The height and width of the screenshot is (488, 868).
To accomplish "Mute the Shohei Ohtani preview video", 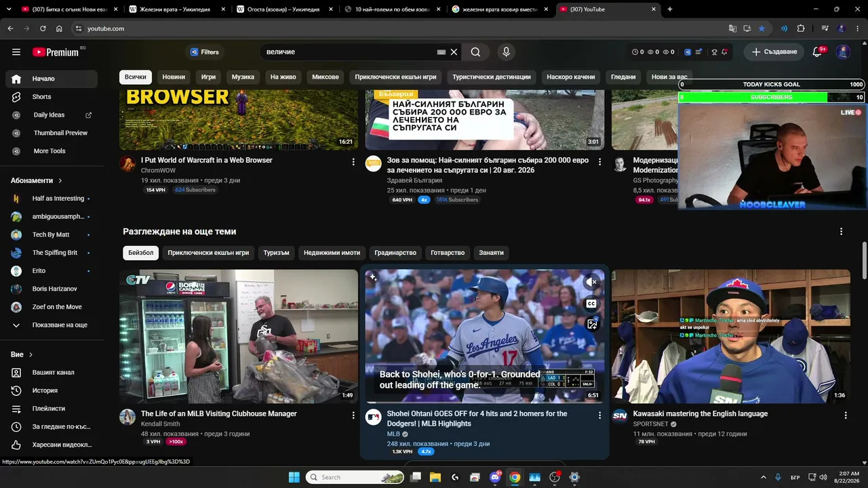I will click(591, 282).
